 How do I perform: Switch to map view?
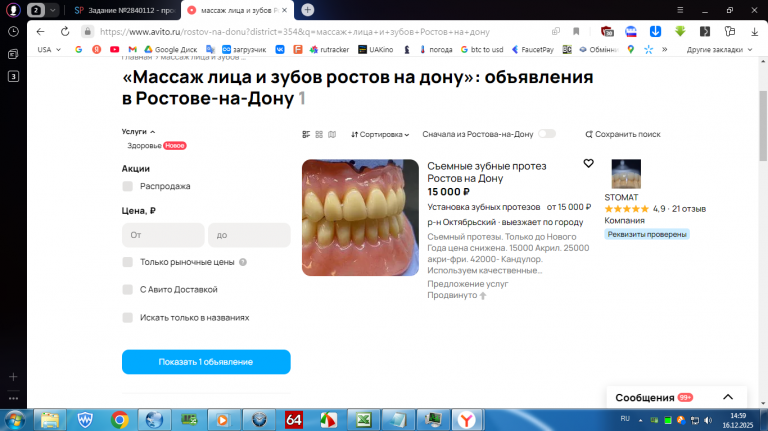(332, 134)
